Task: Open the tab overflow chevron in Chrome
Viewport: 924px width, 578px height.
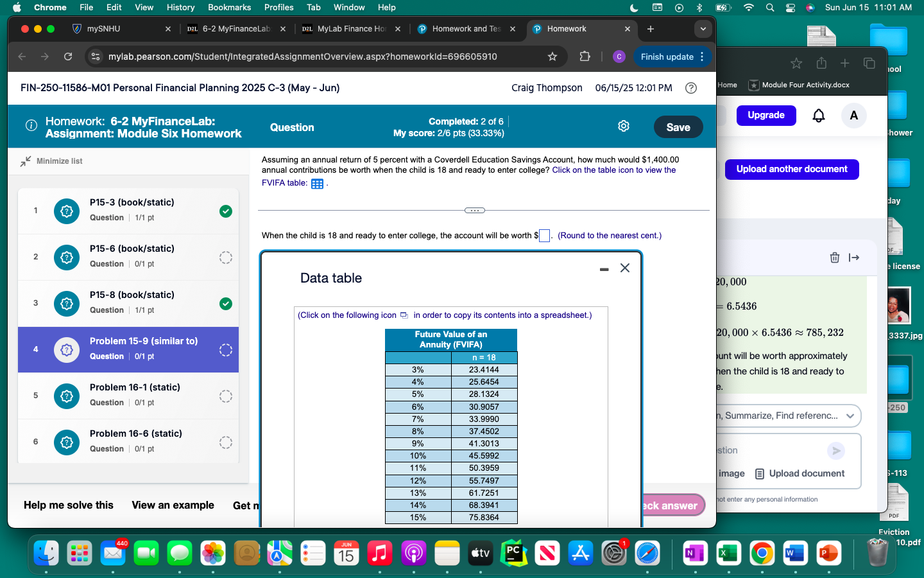Action: 703,28
